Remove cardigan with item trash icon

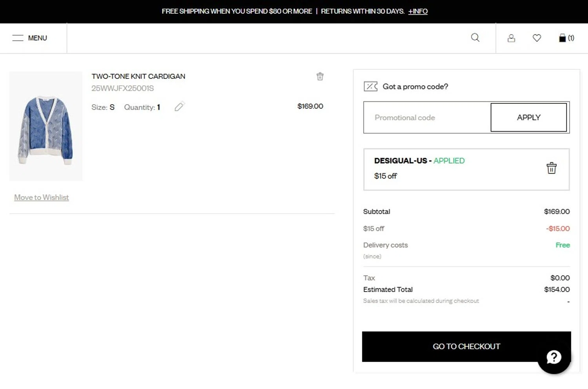(x=320, y=76)
